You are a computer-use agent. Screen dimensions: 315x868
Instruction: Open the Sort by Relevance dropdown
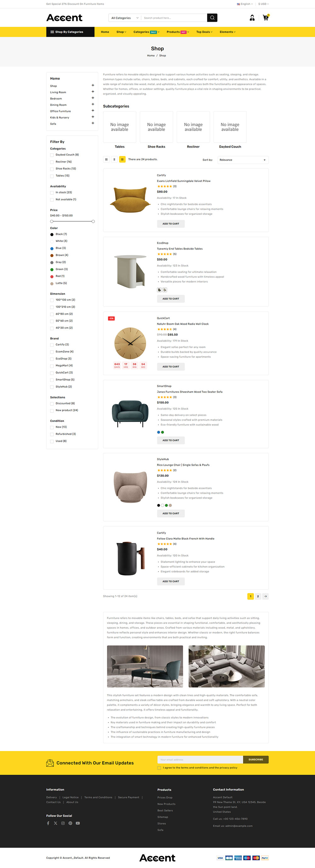point(243,160)
